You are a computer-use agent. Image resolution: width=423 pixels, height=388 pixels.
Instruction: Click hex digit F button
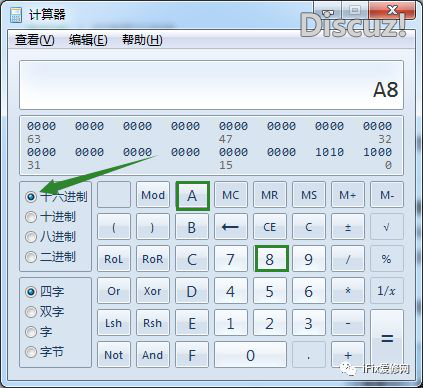(x=192, y=355)
